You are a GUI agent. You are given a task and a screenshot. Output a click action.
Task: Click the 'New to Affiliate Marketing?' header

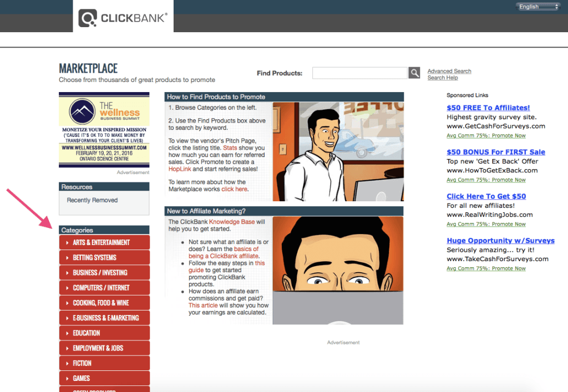point(284,211)
